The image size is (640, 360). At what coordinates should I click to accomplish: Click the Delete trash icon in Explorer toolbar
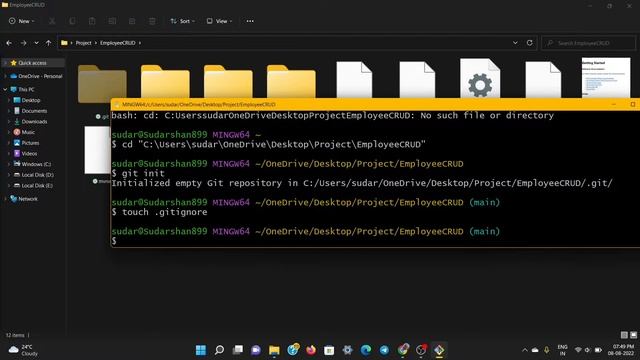point(152,21)
